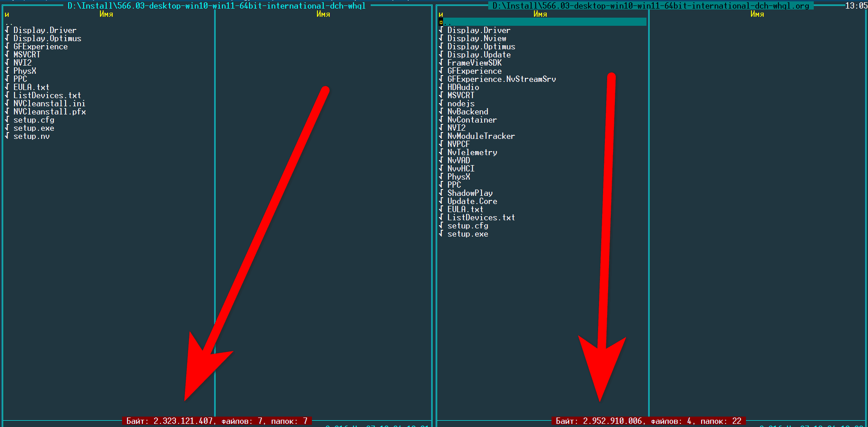Select GFExperience folder in left panel

[40, 47]
